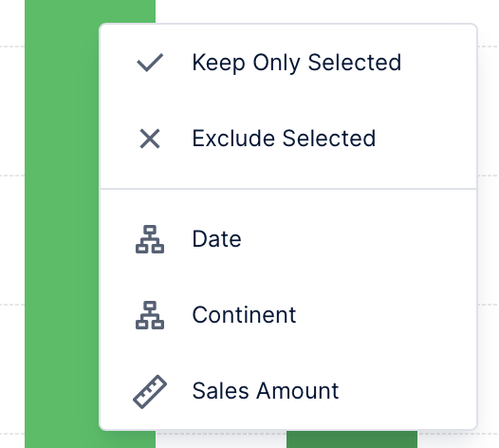This screenshot has height=448, width=499.
Task: Pick the Sales Amount text label
Action: coord(266,391)
